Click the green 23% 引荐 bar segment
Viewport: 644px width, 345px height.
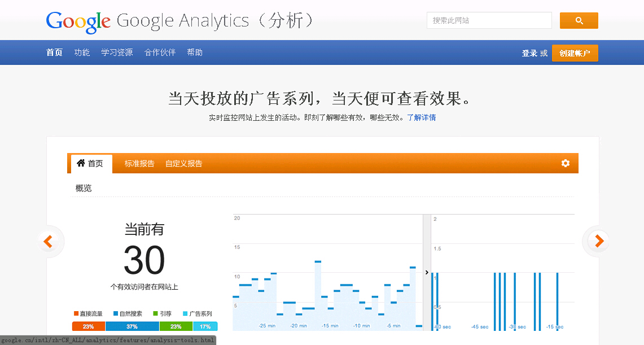176,326
